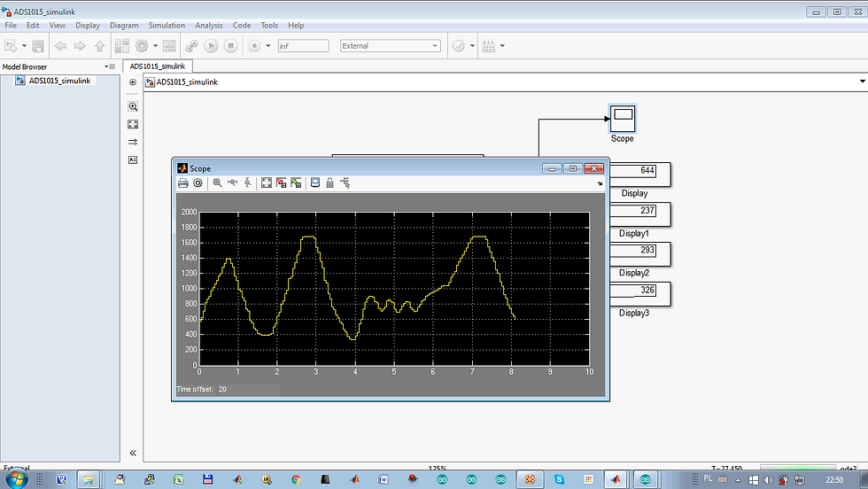Viewport: 868px width, 489px height.
Task: Restore saved Scope axes settings
Action: coord(296,182)
